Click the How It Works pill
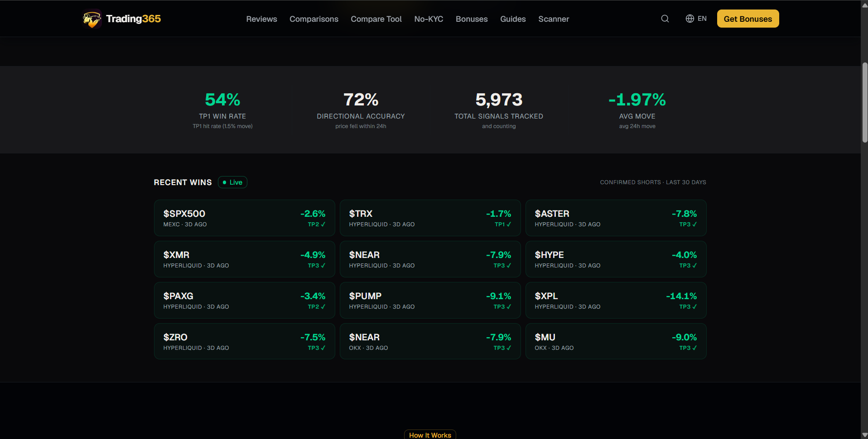The image size is (868, 439). (430, 434)
